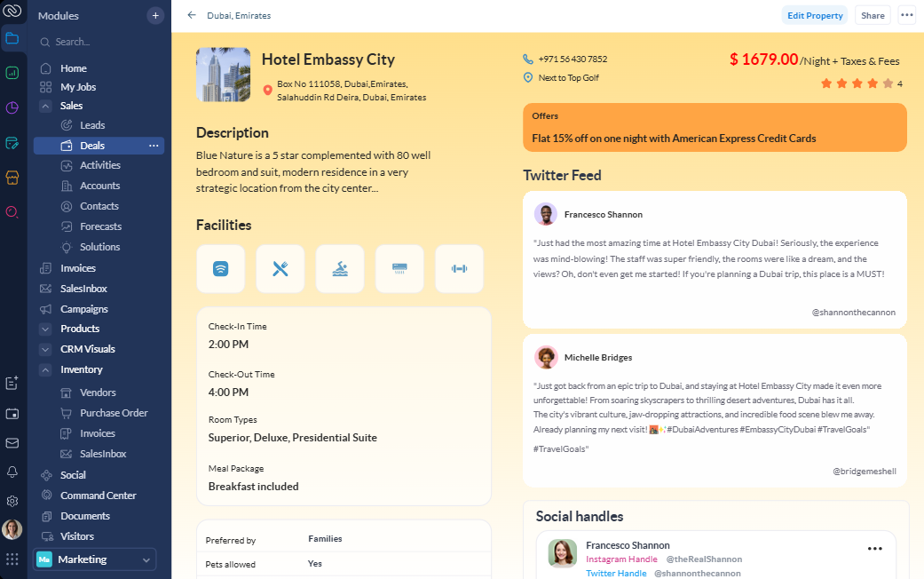
Task: Click the back arrow next to Dubai, Emirates
Action: tap(192, 15)
